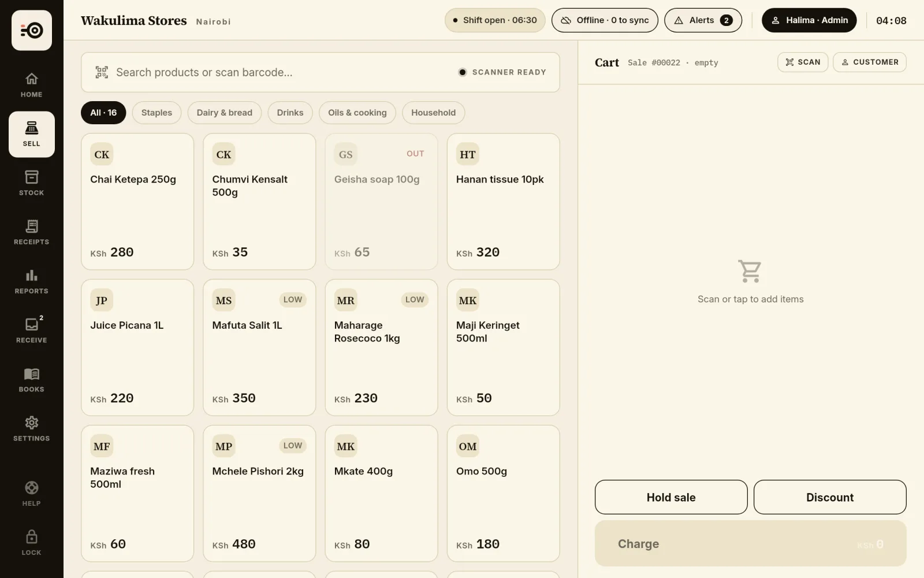
Task: Click the Scan button in cart header
Action: pos(803,62)
